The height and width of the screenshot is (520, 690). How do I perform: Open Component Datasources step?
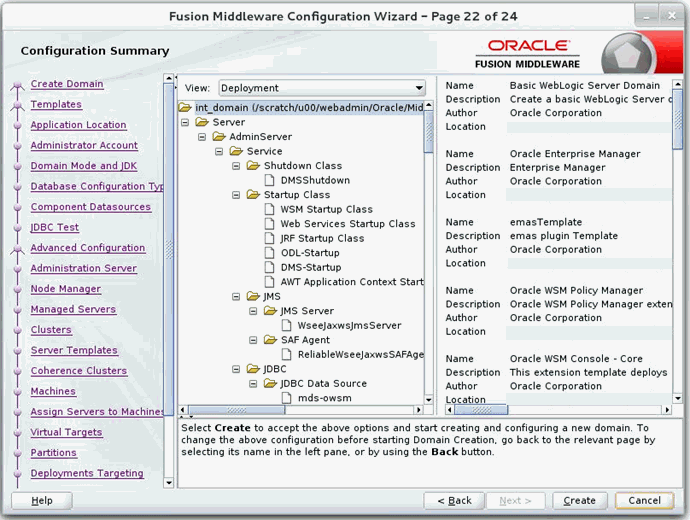point(91,207)
